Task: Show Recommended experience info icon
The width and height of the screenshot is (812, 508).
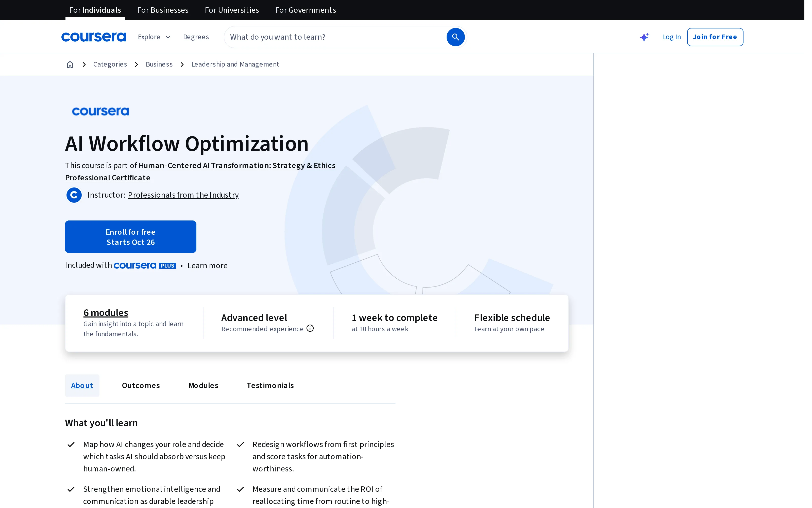Action: (310, 328)
